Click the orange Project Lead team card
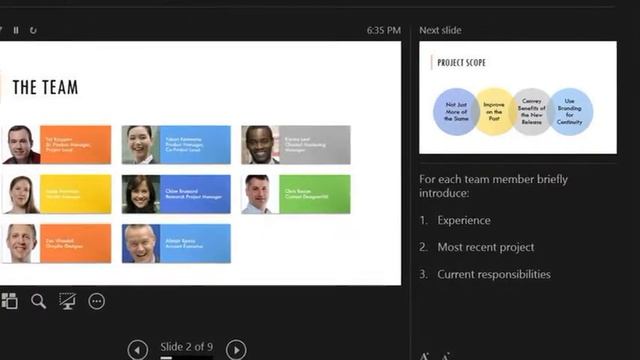Viewport: 640px width, 360px height. (x=76, y=145)
